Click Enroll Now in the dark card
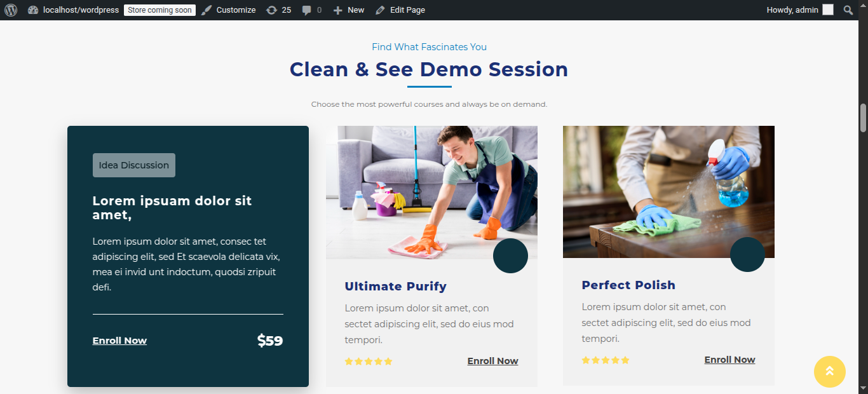 (x=119, y=341)
